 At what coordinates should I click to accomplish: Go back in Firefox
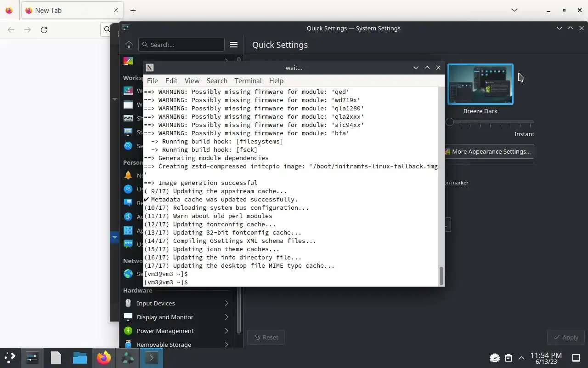pyautogui.click(x=11, y=29)
